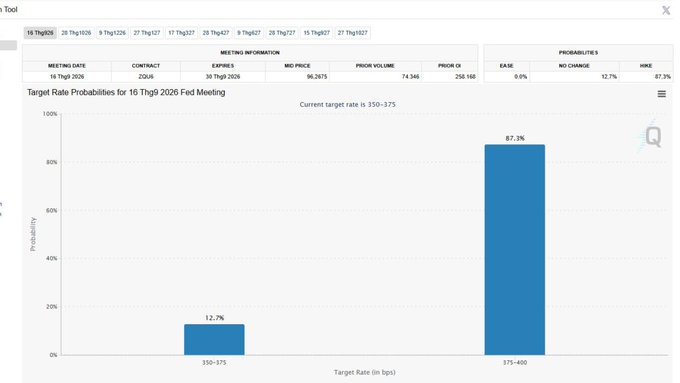Screen dimensions: 680x383
Task: Click the PRIOR VOLUME column header
Action: pyautogui.click(x=375, y=65)
